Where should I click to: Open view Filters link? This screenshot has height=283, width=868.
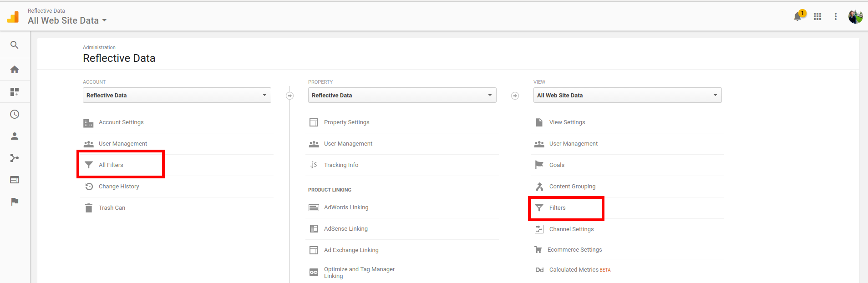tap(558, 208)
